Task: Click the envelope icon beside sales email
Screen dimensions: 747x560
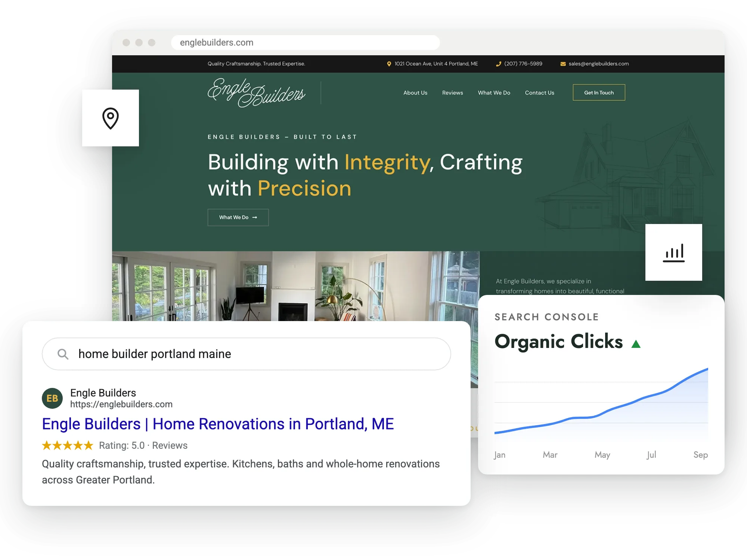Action: tap(563, 64)
